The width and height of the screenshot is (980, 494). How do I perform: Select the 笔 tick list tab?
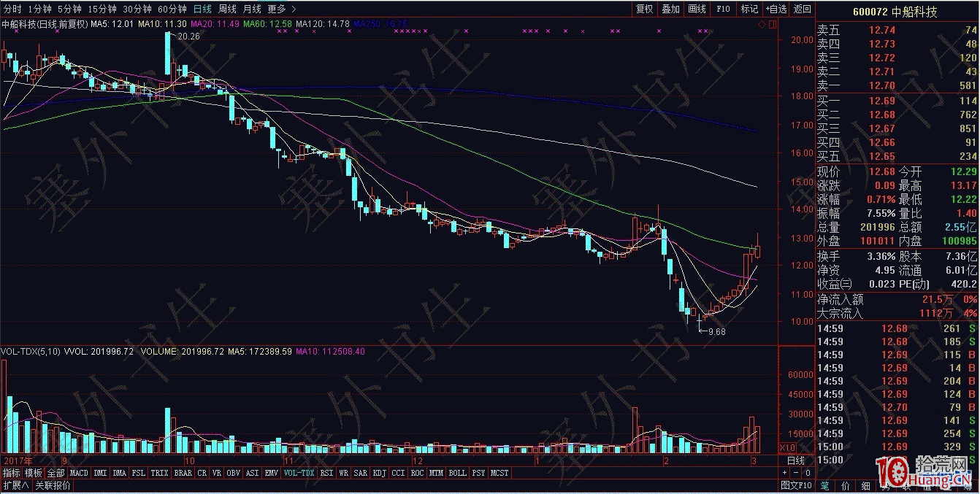pyautogui.click(x=825, y=485)
